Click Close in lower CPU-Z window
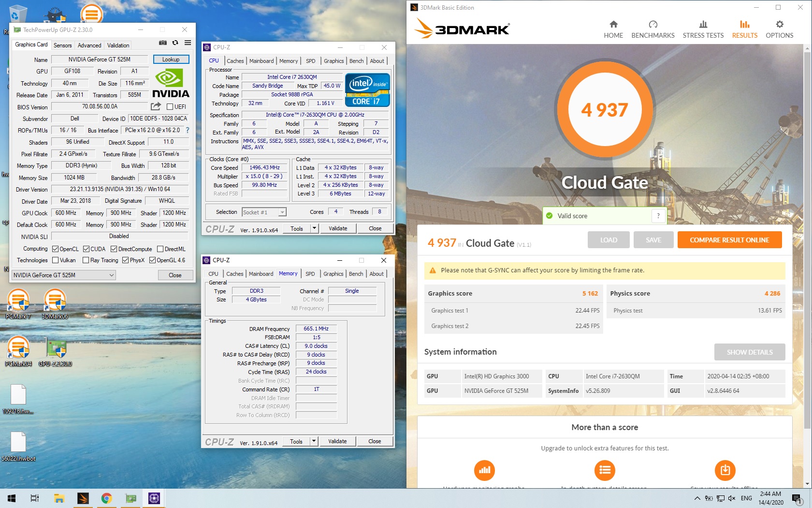The width and height of the screenshot is (812, 508). [375, 441]
